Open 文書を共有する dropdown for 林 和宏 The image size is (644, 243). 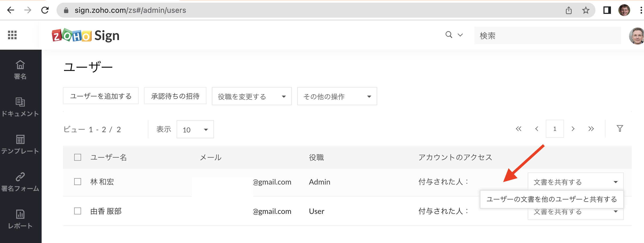(x=575, y=182)
